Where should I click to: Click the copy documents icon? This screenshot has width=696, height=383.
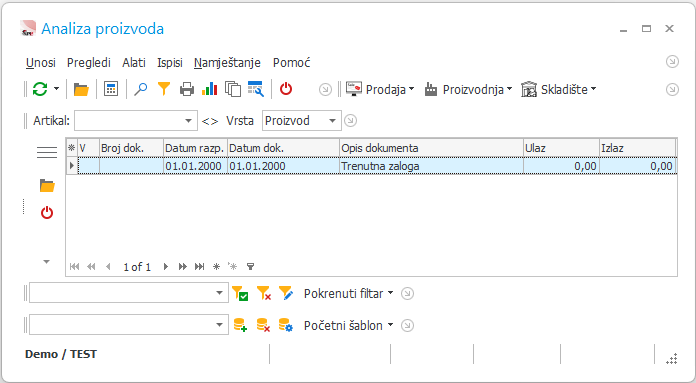pyautogui.click(x=233, y=89)
